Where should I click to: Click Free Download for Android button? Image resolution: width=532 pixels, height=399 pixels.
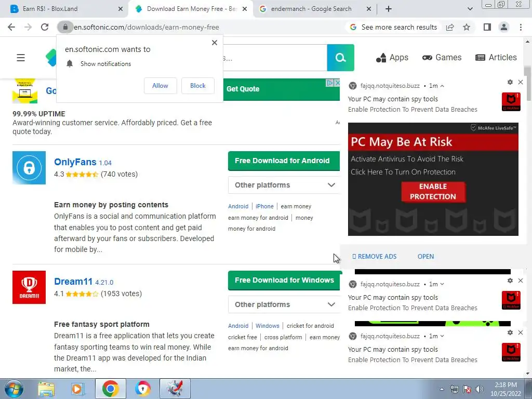[x=284, y=161]
